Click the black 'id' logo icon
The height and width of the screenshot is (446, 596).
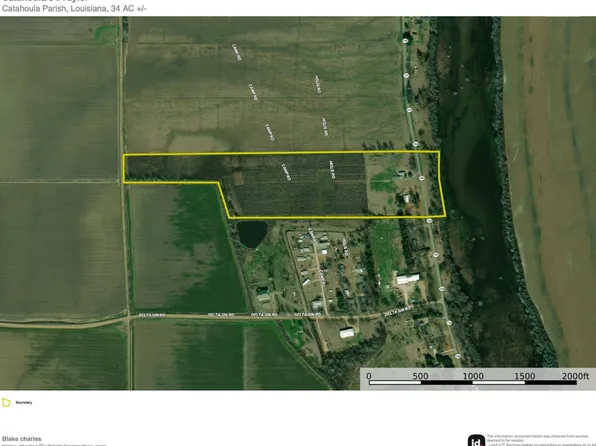[476, 441]
